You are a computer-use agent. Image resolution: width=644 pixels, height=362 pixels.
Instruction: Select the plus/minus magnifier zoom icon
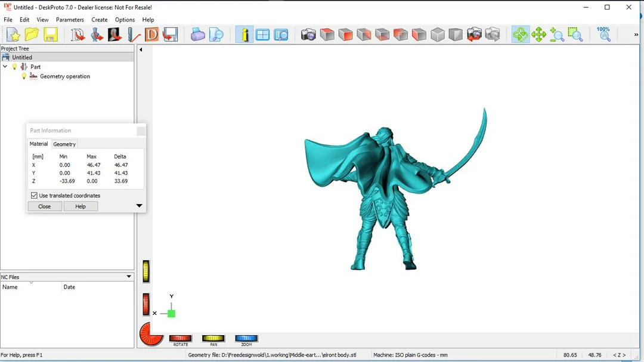click(x=557, y=35)
